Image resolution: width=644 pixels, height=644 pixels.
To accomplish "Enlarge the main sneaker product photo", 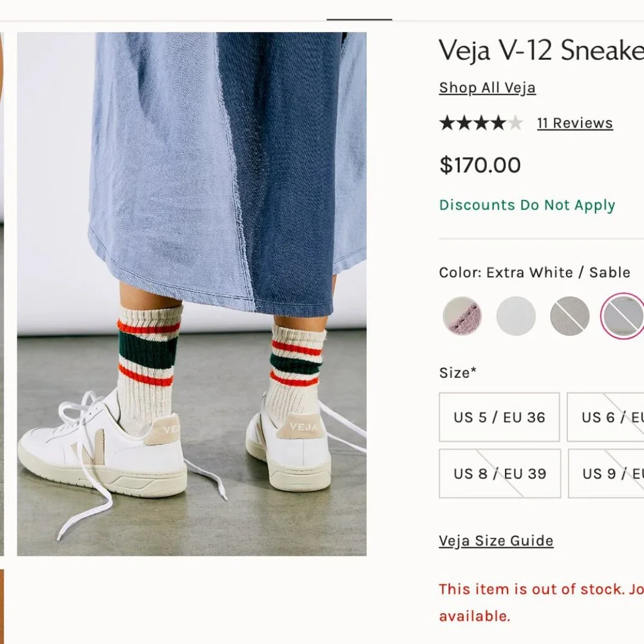I will (191, 294).
